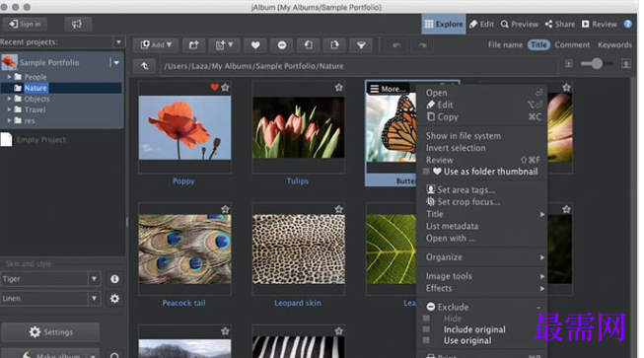Click the redo arrow icon
Image resolution: width=644 pixels, height=358 pixels.
pos(422,44)
